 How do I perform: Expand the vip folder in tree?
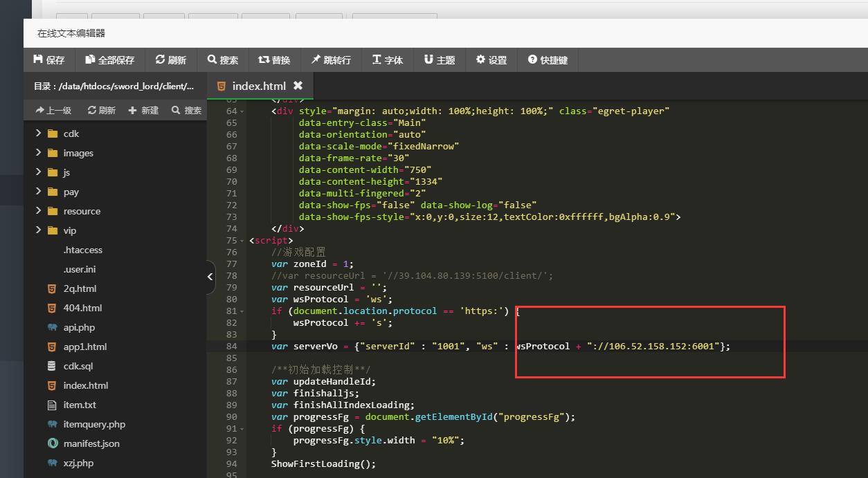tap(39, 230)
